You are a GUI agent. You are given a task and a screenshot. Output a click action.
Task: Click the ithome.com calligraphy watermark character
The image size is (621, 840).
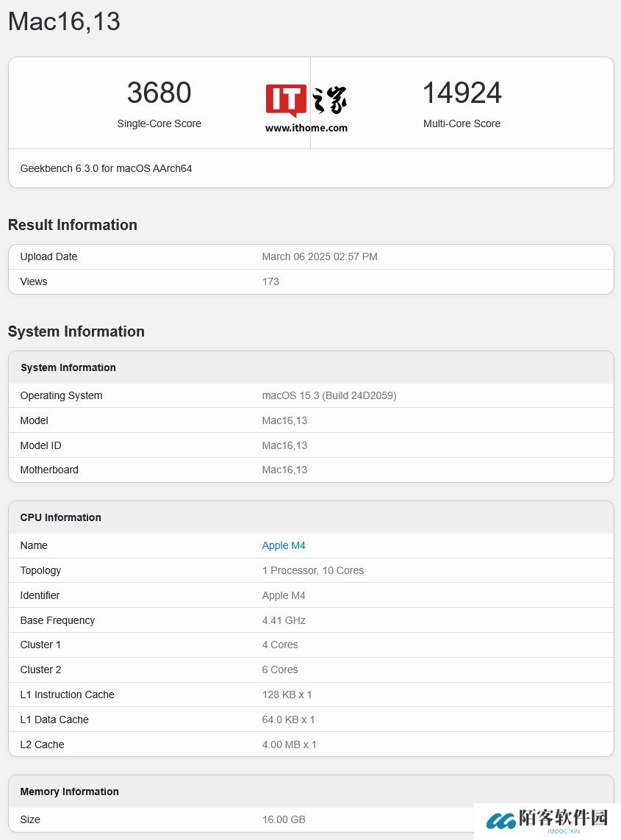[329, 101]
